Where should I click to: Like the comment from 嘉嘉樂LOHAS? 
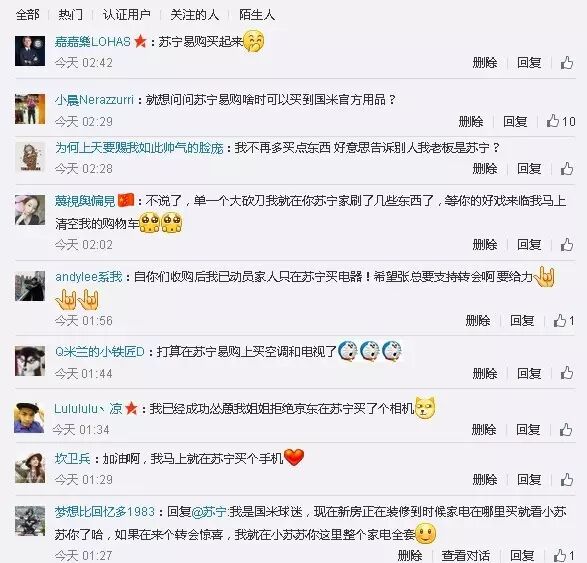(567, 63)
